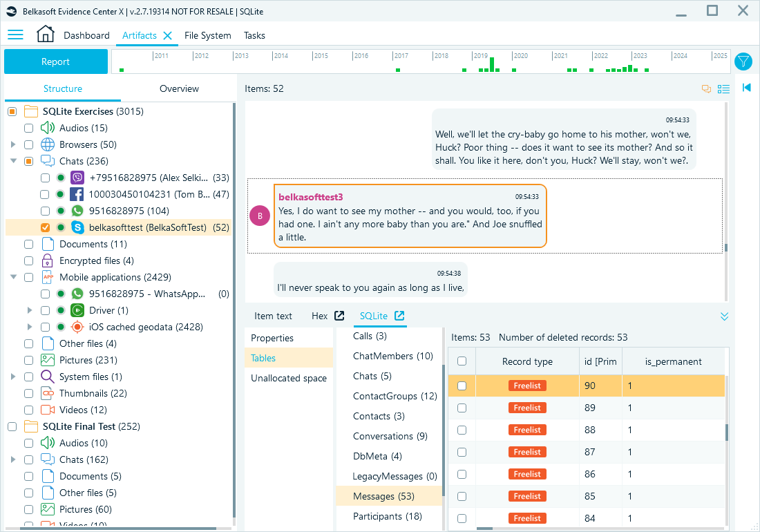Image resolution: width=760 pixels, height=532 pixels.
Task: Click the Thumbnails link icon
Action: pyautogui.click(x=48, y=393)
